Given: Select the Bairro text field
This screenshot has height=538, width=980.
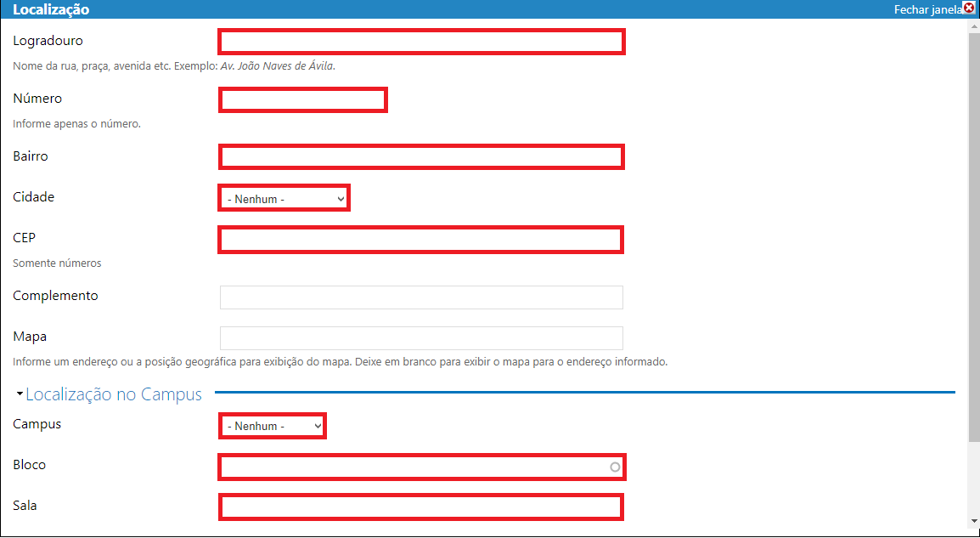Looking at the screenshot, I should [421, 157].
